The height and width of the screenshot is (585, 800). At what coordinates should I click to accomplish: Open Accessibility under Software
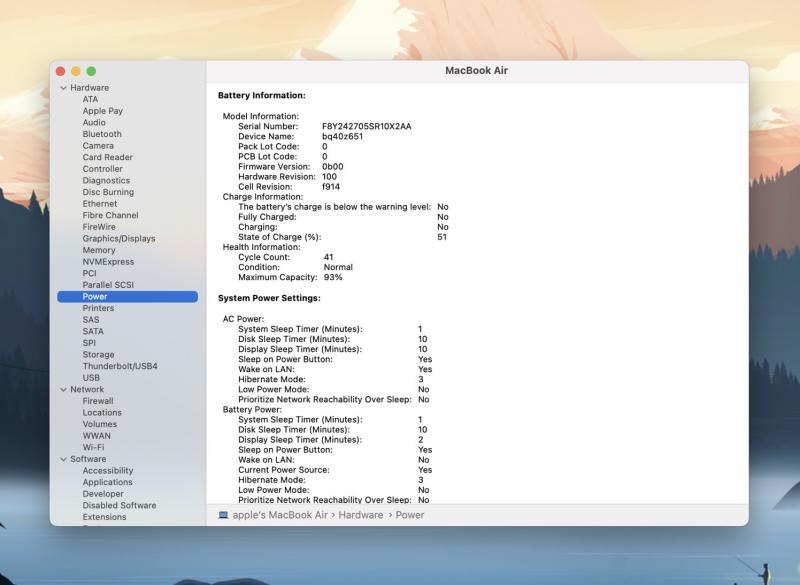[108, 471]
